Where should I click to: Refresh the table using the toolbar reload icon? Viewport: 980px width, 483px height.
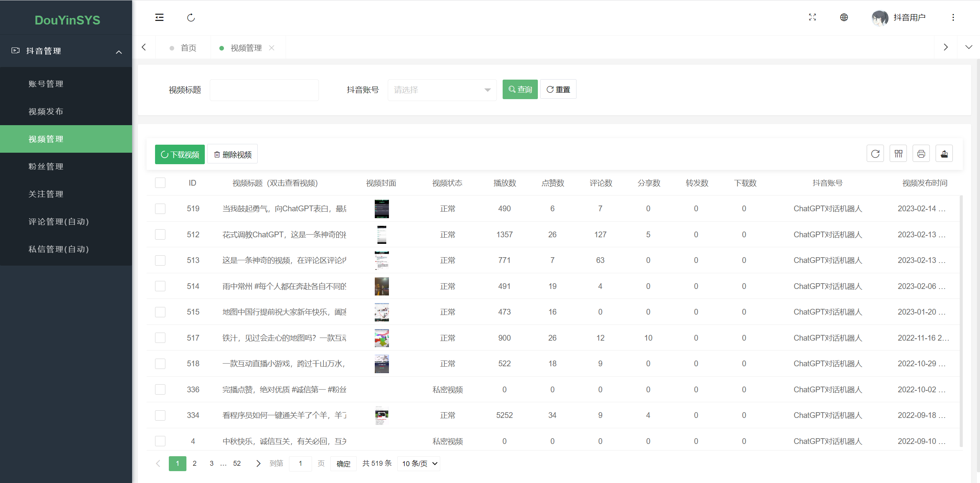(875, 154)
